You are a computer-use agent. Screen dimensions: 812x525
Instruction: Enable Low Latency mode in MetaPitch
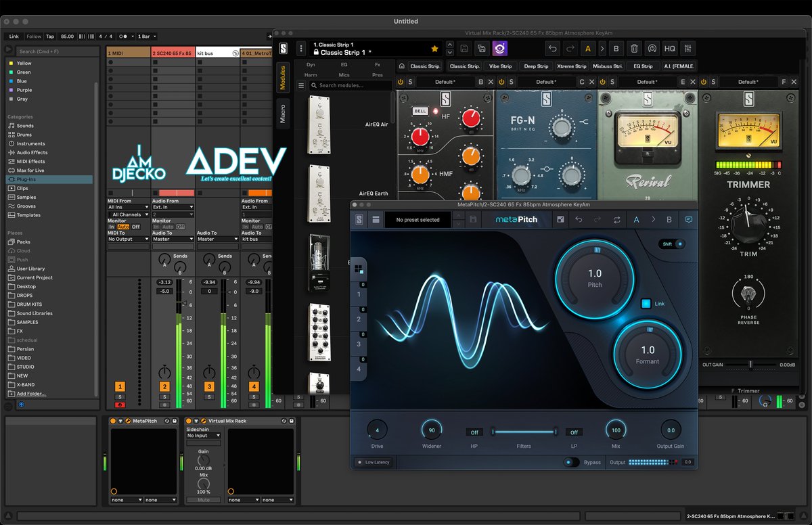tap(374, 462)
